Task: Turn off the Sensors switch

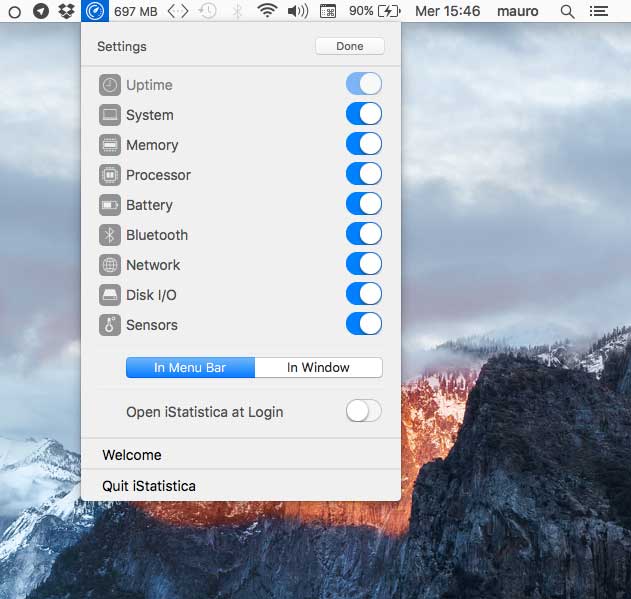Action: pyautogui.click(x=364, y=324)
